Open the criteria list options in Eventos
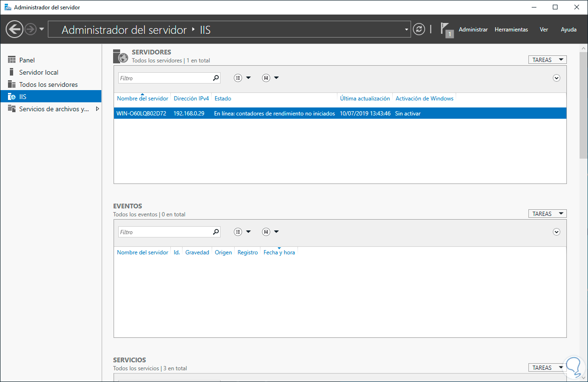The image size is (588, 382). (242, 232)
